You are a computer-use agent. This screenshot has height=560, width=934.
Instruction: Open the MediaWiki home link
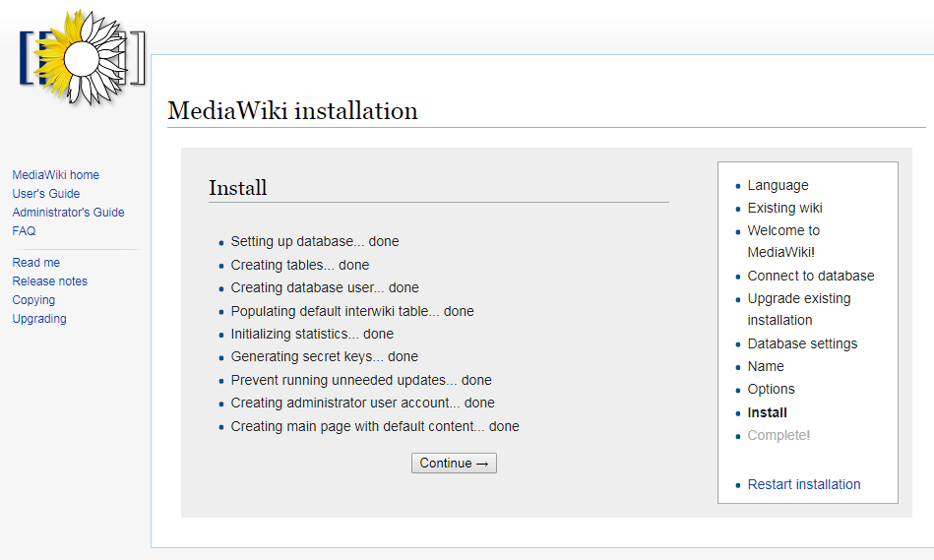(x=56, y=175)
